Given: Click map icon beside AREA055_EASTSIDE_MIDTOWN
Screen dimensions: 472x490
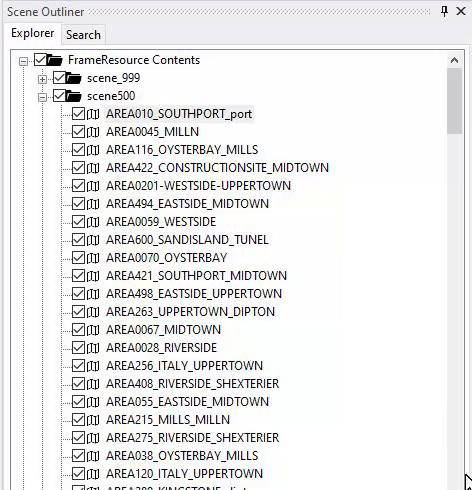Looking at the screenshot, I should pos(93,402).
